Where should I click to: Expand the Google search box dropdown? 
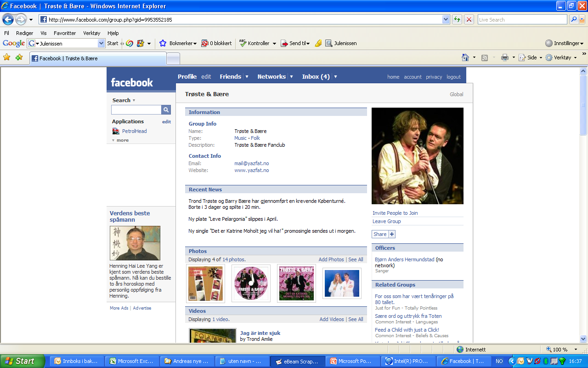point(102,43)
